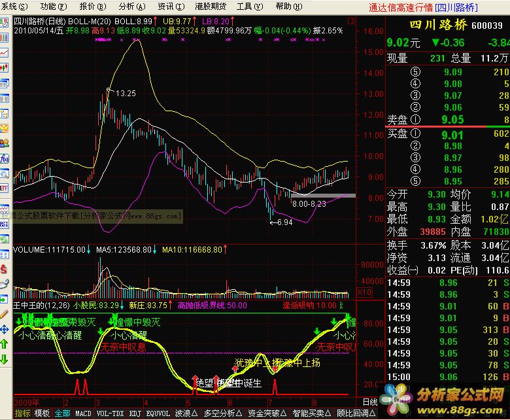This screenshot has height=420, width=510.
Task: Click the 买盘 ① price 9.01
Action: point(452,135)
